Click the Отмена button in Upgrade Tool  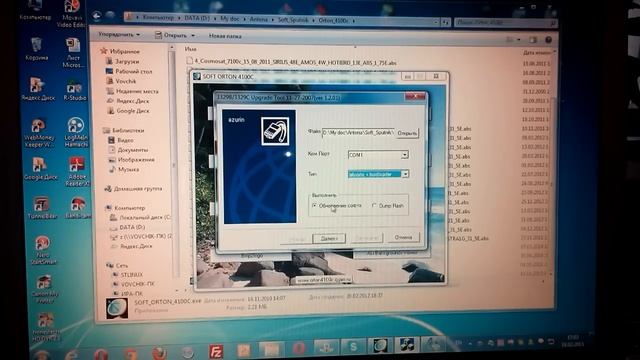[x=403, y=237]
